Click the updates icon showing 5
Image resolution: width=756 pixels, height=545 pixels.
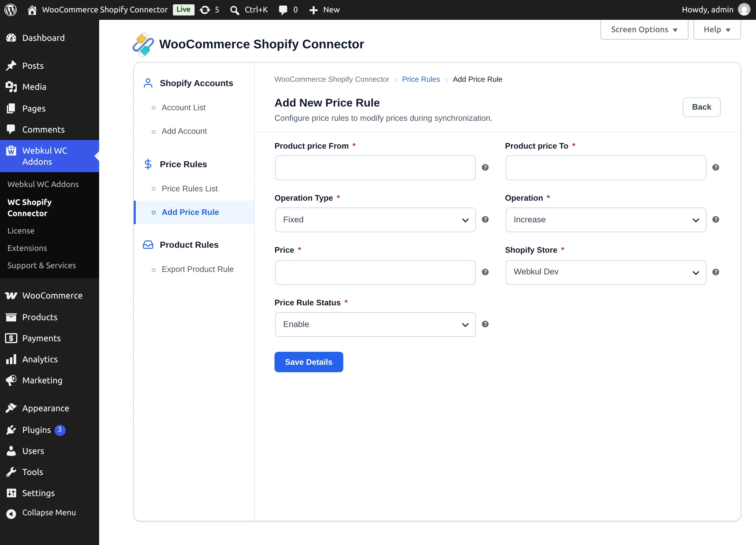coord(205,10)
